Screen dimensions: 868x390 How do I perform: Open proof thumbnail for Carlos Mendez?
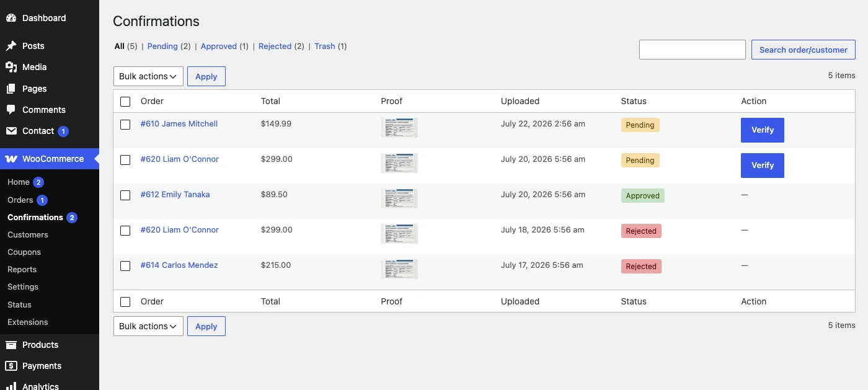coord(399,269)
